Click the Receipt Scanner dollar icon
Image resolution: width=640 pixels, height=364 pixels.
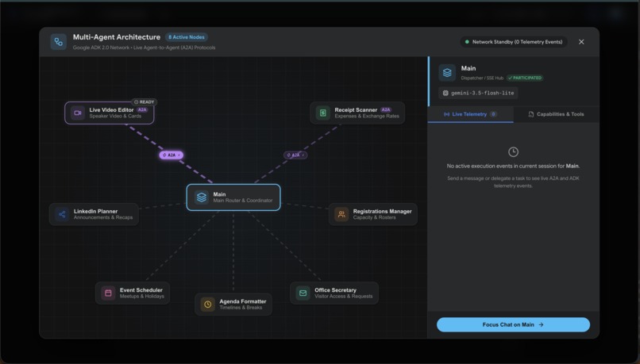point(323,113)
